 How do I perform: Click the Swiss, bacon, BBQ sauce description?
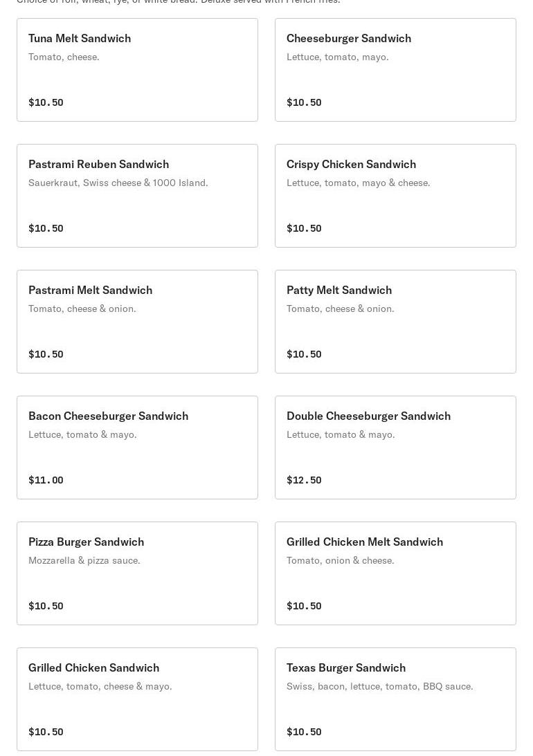[379, 686]
